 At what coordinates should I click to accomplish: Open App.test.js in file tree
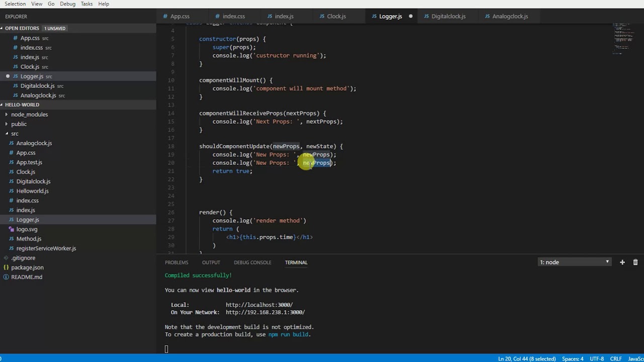[x=29, y=162]
